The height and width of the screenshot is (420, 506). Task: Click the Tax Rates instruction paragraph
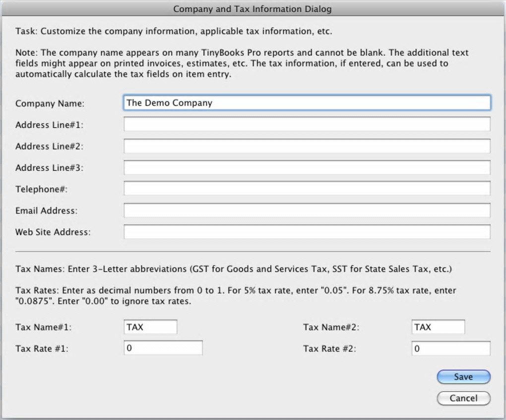236,295
